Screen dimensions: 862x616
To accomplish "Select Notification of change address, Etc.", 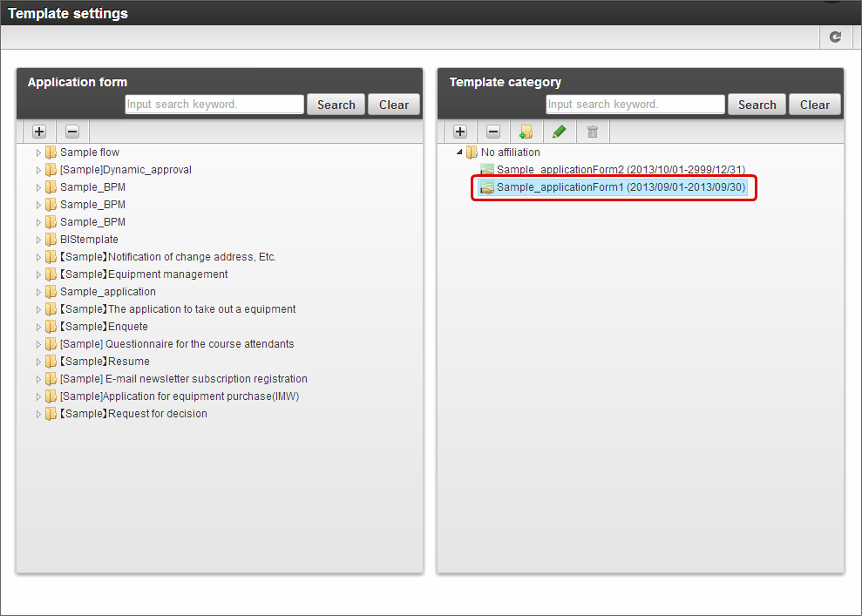I will (168, 257).
